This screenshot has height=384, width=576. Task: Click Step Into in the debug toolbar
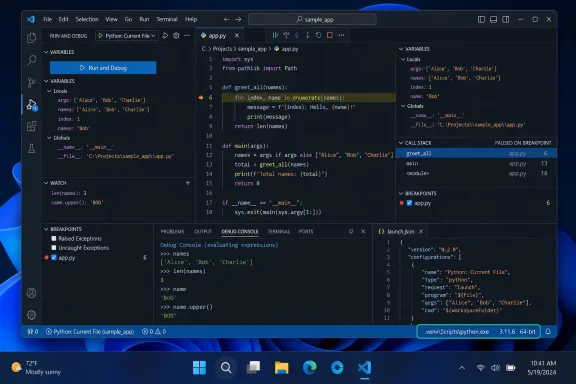(297, 35)
